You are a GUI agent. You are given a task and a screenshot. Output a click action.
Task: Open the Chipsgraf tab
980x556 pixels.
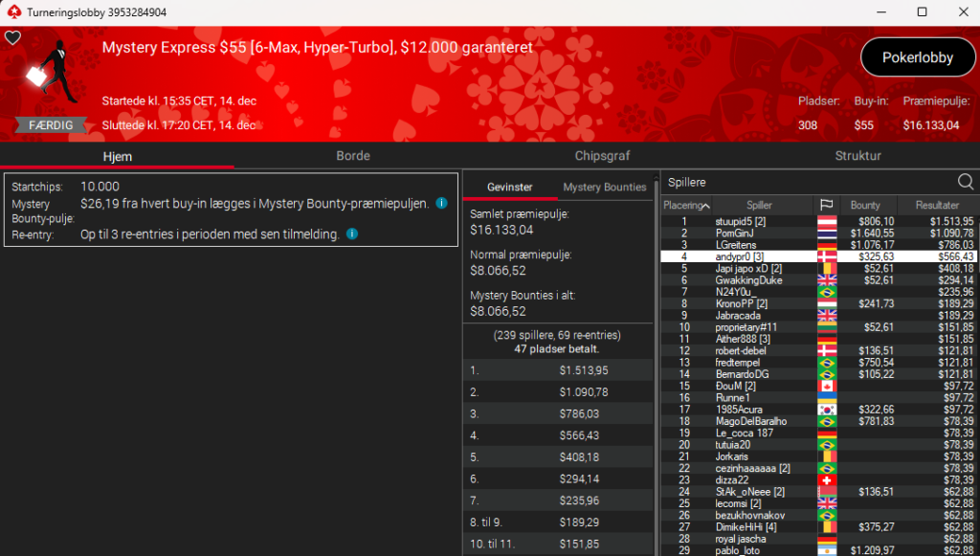point(603,156)
